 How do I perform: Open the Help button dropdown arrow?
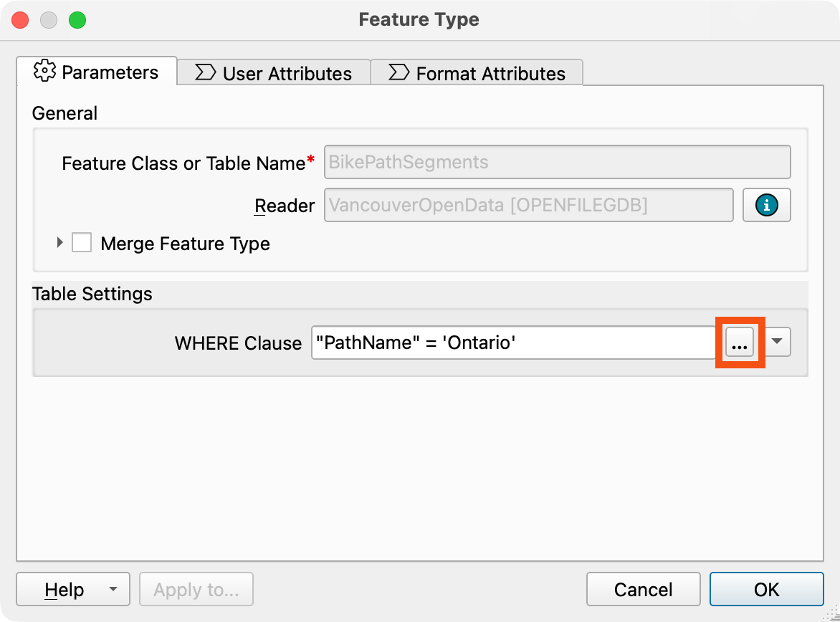tap(113, 589)
